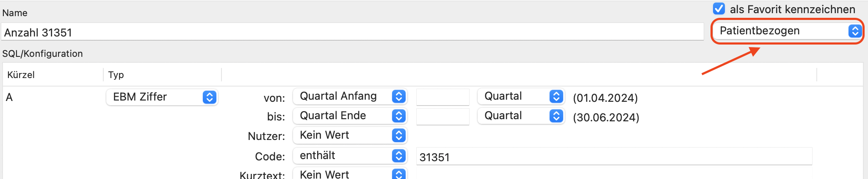Click into the Name field 'Anzahl 31351'
The width and height of the screenshot is (868, 179).
(352, 32)
